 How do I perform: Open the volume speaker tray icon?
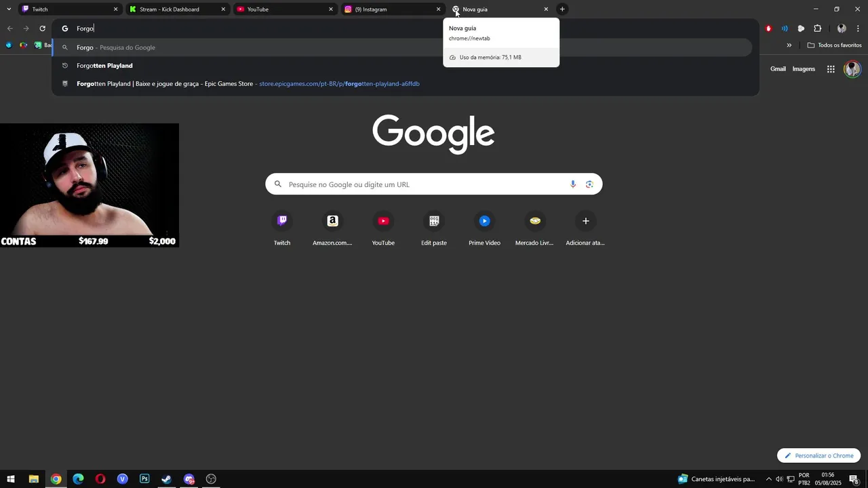pos(779,479)
